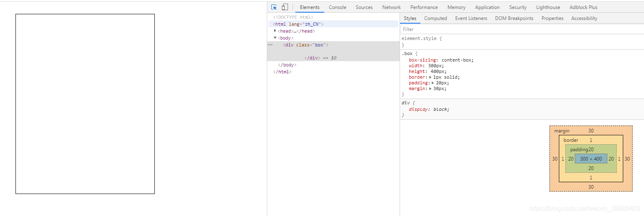Open the Lighthouse tab
This screenshot has height=216, width=644.
pyautogui.click(x=548, y=7)
